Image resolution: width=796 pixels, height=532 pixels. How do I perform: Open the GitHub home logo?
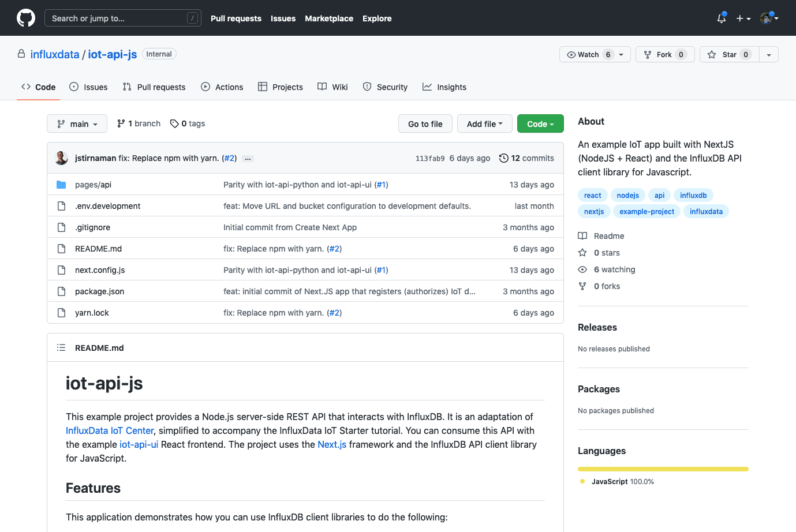tap(26, 18)
